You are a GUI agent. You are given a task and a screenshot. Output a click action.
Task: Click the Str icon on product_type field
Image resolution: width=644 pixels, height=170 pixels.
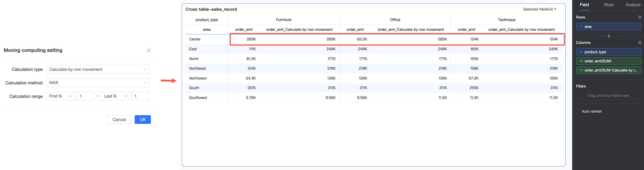click(x=581, y=52)
